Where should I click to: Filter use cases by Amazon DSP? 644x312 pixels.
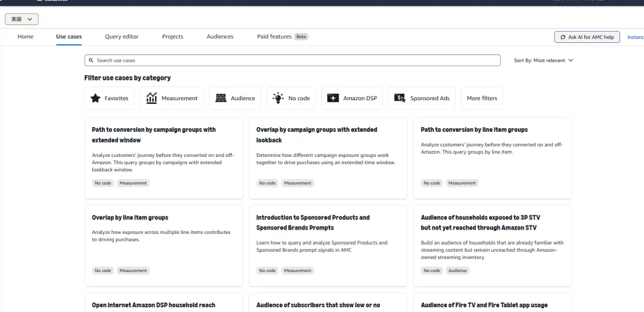[352, 98]
